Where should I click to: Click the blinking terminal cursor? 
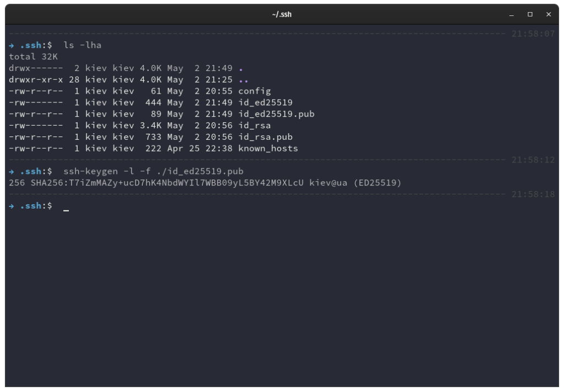(x=66, y=208)
